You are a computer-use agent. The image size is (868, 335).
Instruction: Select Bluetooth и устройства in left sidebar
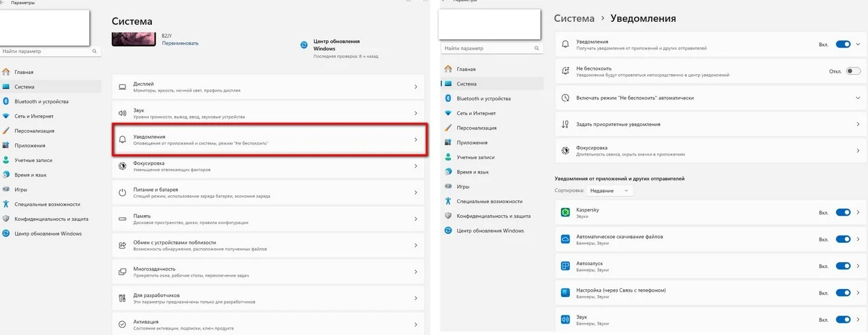pyautogui.click(x=42, y=102)
